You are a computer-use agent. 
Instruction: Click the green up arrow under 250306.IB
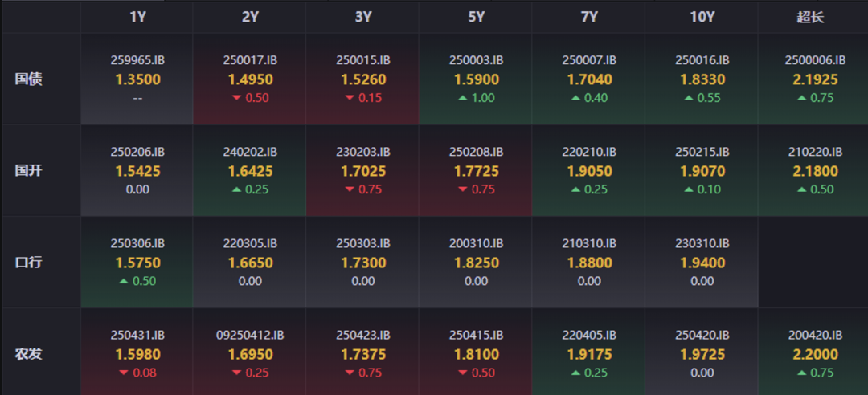123,281
